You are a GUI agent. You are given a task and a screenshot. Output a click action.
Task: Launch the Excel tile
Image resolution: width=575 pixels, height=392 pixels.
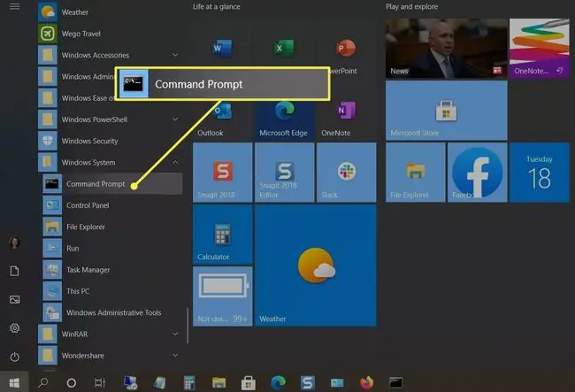click(284, 49)
